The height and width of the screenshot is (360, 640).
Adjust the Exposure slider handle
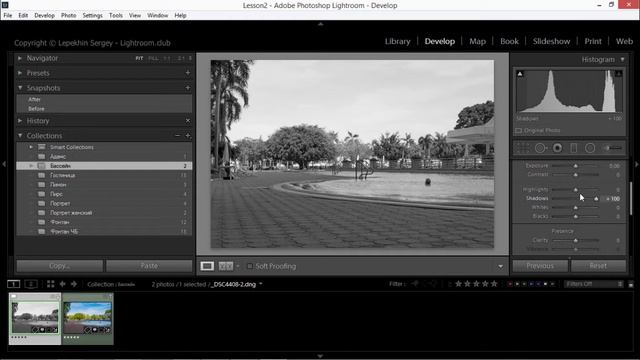[576, 166]
